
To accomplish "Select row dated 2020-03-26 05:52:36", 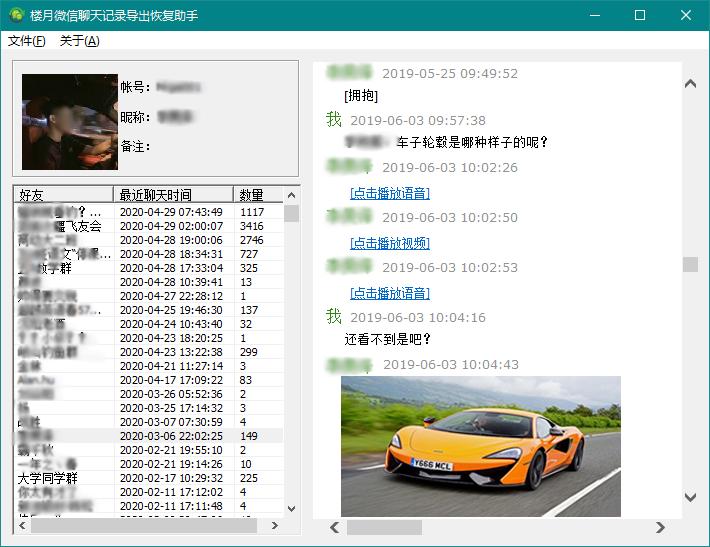I will (x=149, y=394).
